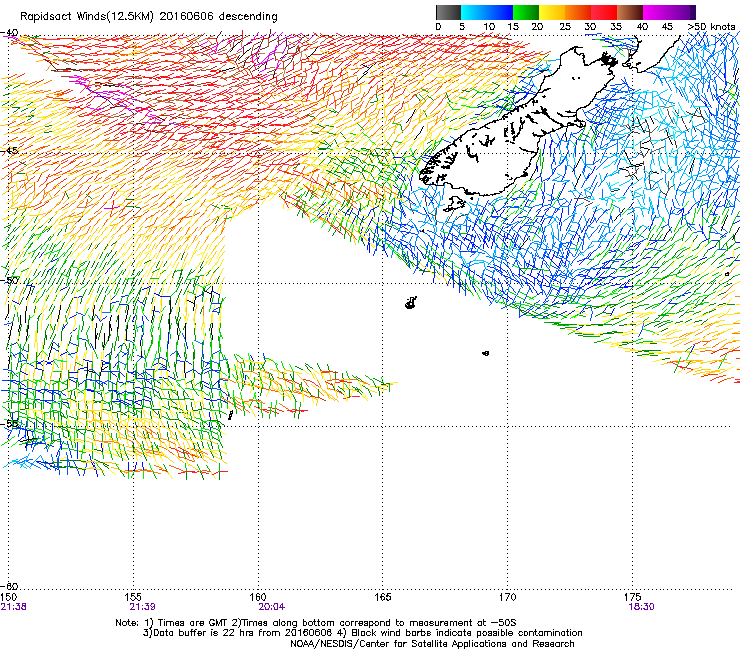This screenshot has height=650, width=740.
Task: Click the '0' label under the color scale
Action: tap(438, 27)
